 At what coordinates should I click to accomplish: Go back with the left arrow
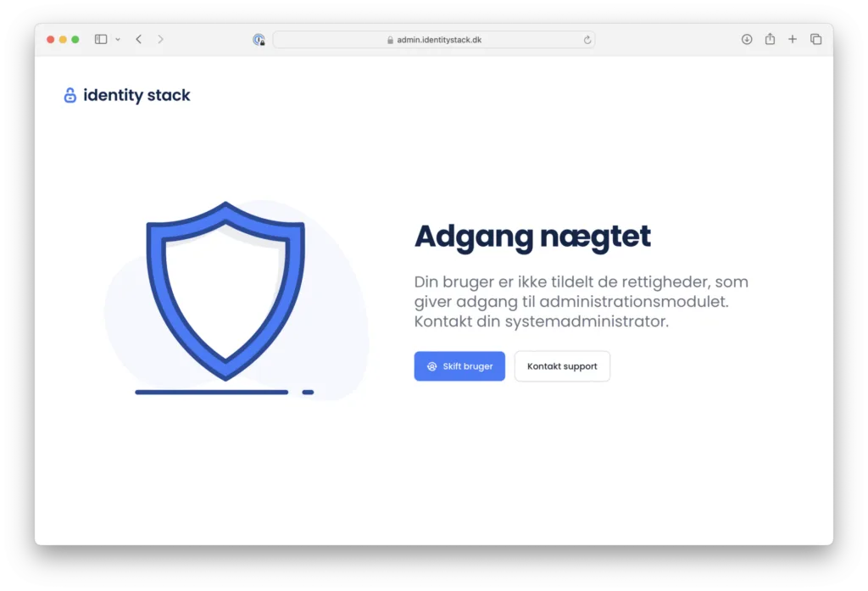139,39
